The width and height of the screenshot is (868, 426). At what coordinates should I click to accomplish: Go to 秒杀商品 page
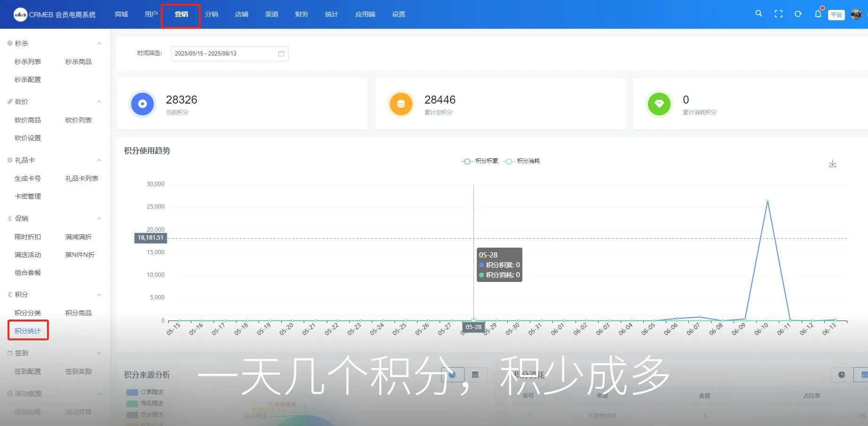click(79, 62)
